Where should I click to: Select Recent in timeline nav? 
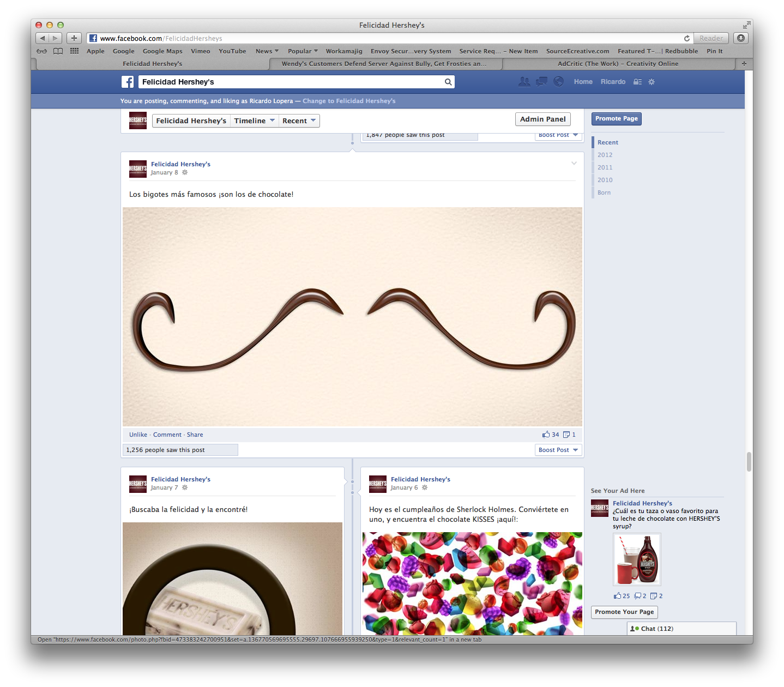(x=608, y=142)
